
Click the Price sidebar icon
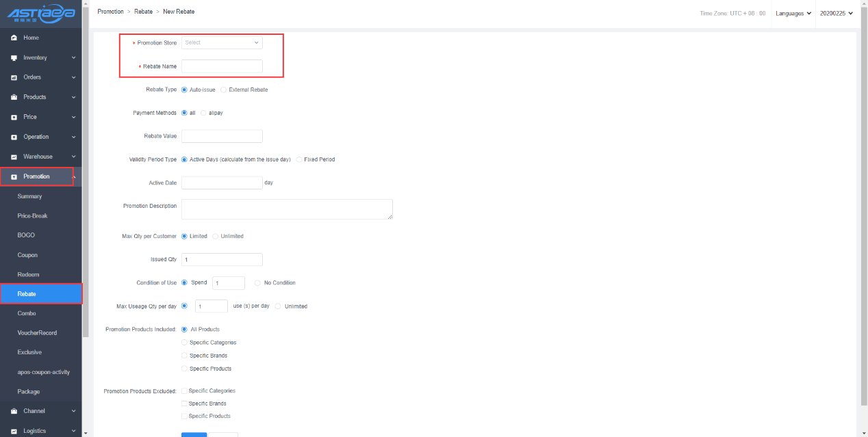(14, 117)
